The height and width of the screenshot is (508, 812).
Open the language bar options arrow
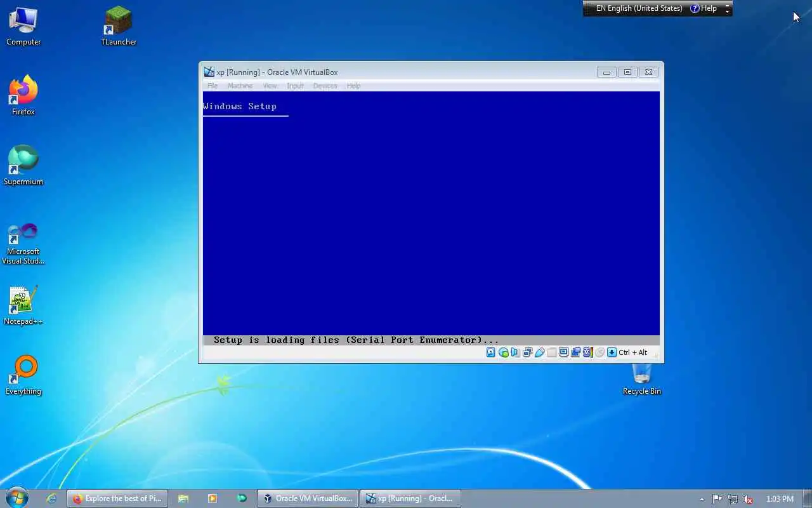[x=727, y=11]
